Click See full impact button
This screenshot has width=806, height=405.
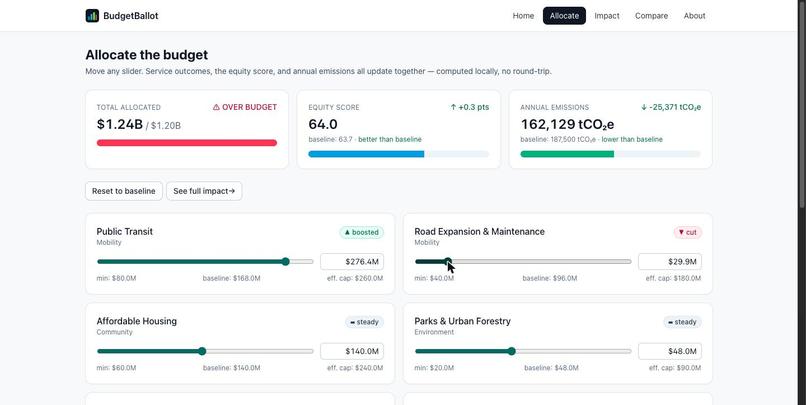pos(204,191)
